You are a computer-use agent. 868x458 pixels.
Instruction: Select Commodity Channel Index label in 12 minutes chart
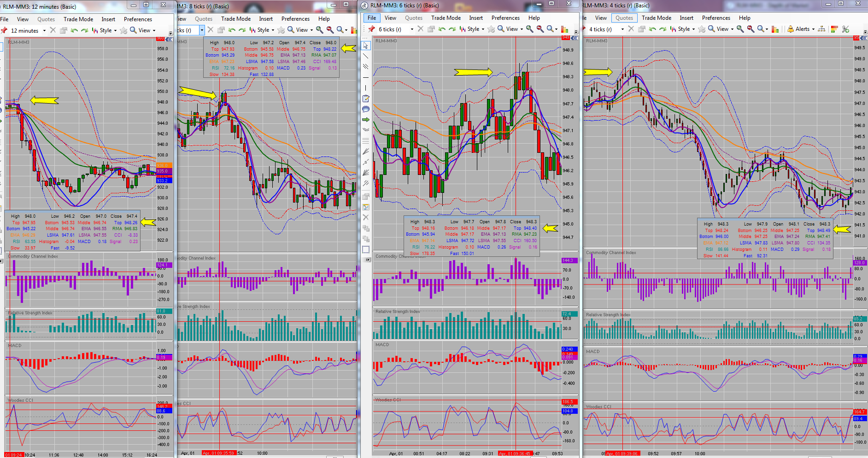(33, 256)
